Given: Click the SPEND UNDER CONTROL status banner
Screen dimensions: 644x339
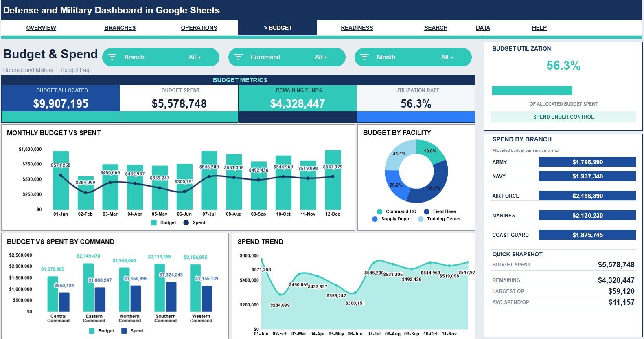Looking at the screenshot, I should coord(563,117).
